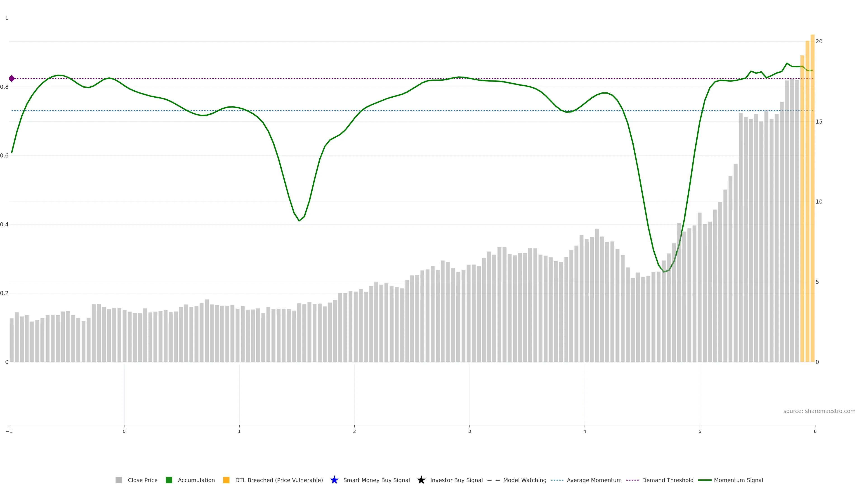This screenshot has height=488, width=868.
Task: Toggle the Average Momentum legend label
Action: point(594,480)
